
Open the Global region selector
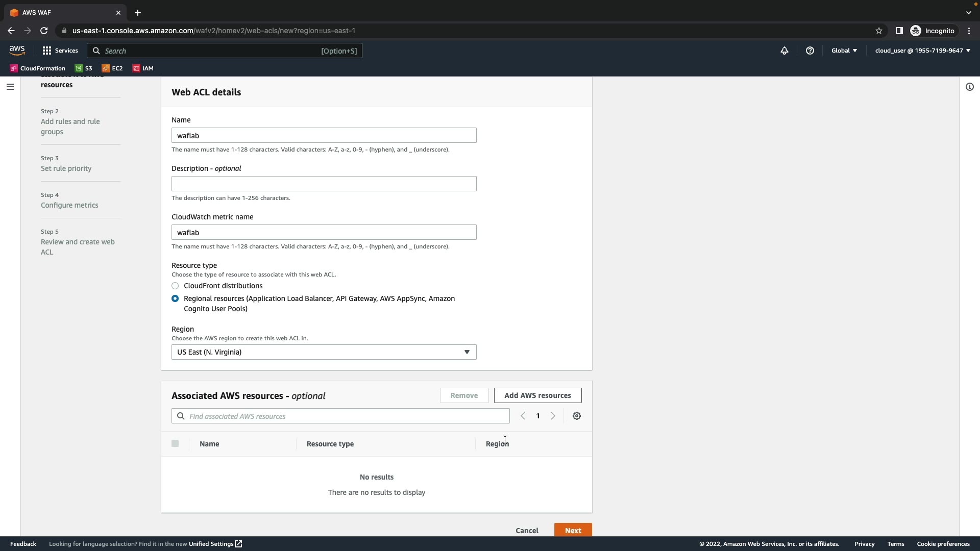pyautogui.click(x=844, y=51)
